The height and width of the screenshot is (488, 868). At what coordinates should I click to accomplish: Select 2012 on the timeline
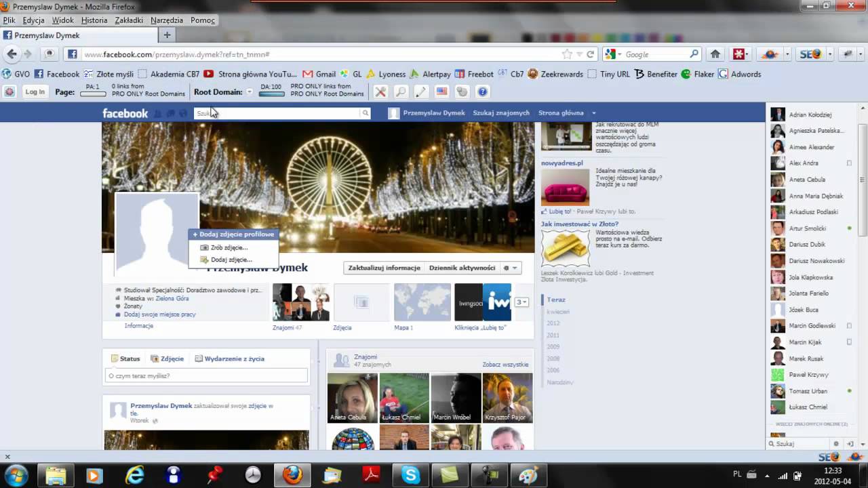[553, 323]
